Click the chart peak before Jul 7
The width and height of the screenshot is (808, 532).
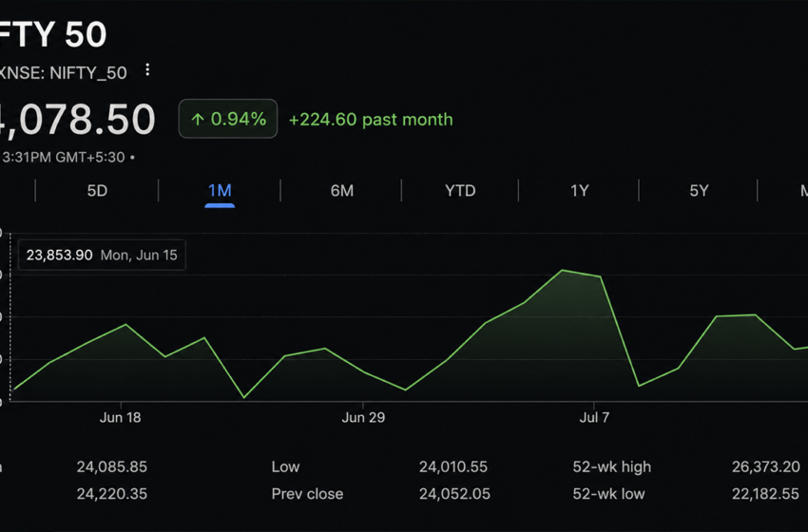pos(563,270)
